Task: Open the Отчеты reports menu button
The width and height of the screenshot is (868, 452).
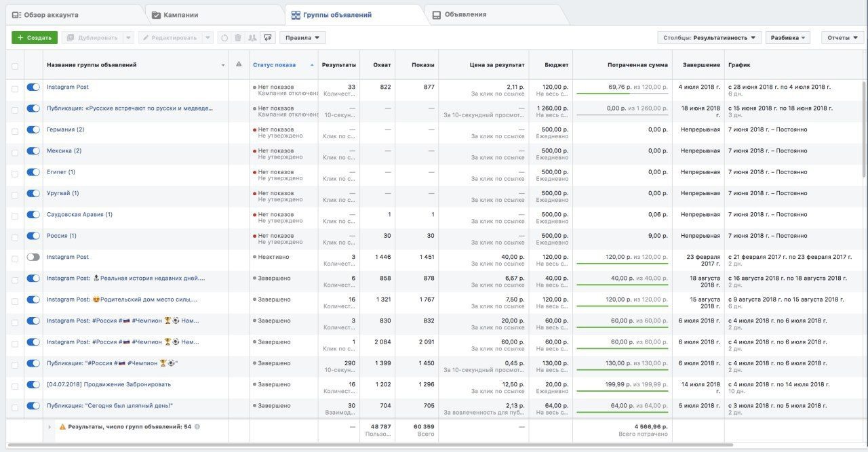Action: pos(842,38)
